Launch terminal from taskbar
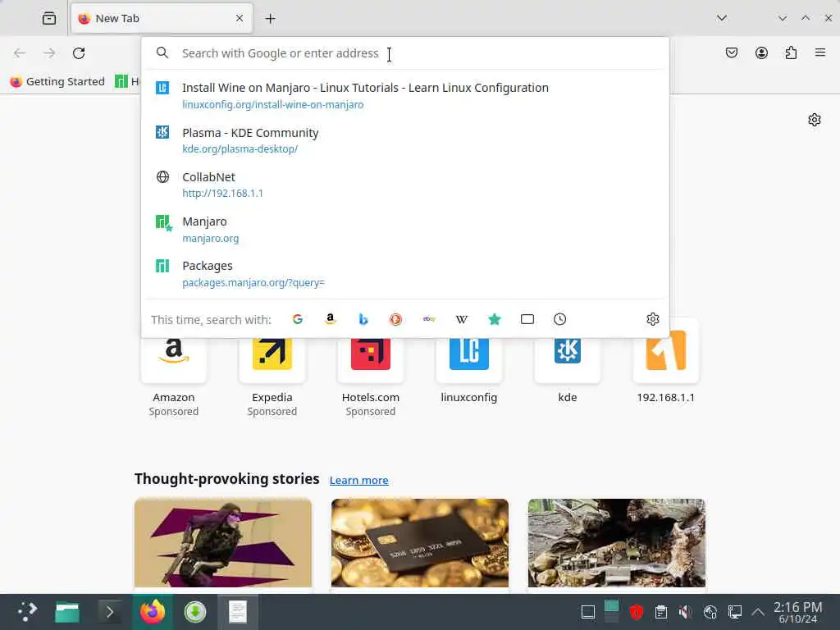The height and width of the screenshot is (630, 840). tap(110, 612)
